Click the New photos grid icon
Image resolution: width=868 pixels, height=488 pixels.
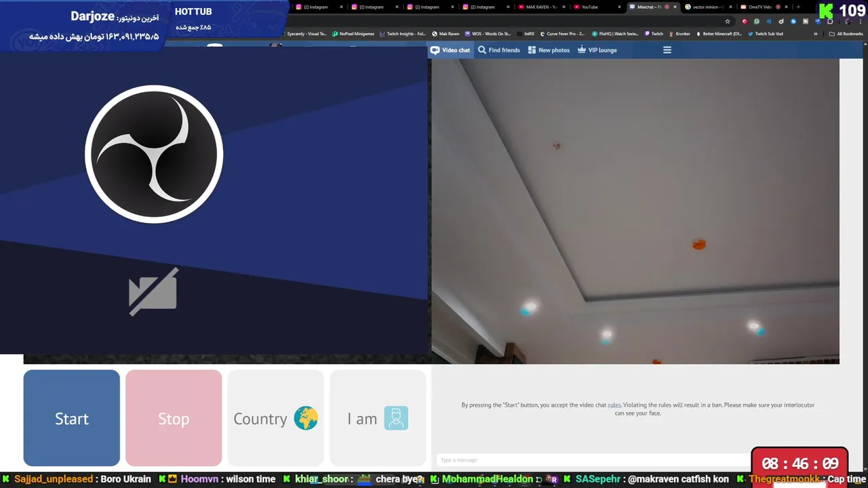click(x=532, y=50)
